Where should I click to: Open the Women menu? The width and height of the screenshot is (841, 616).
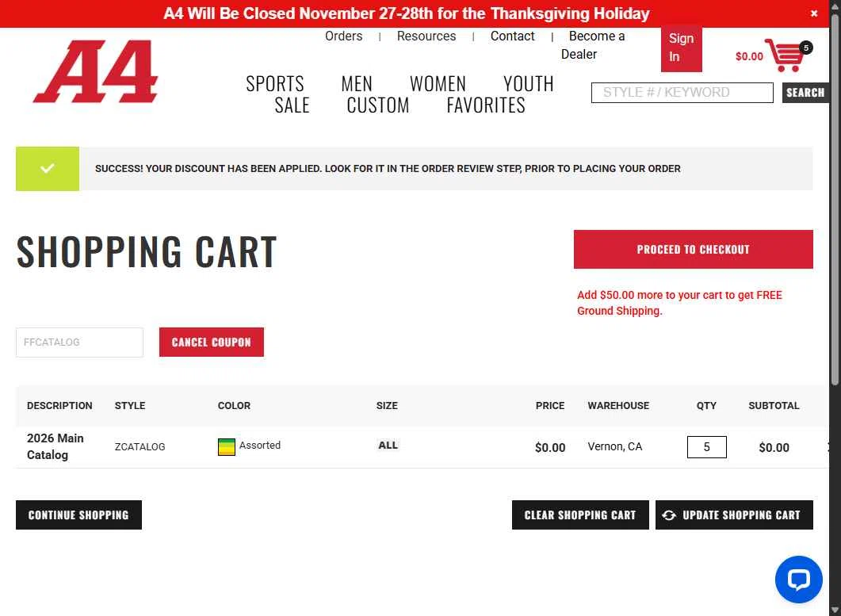tap(438, 84)
